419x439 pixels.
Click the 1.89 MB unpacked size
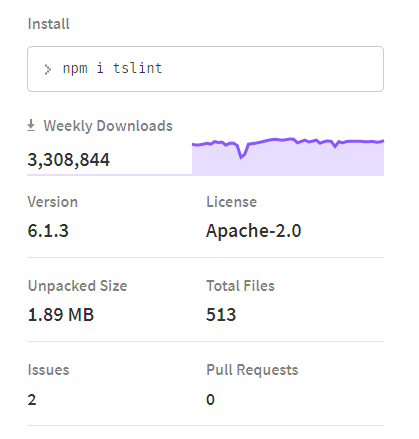(61, 315)
